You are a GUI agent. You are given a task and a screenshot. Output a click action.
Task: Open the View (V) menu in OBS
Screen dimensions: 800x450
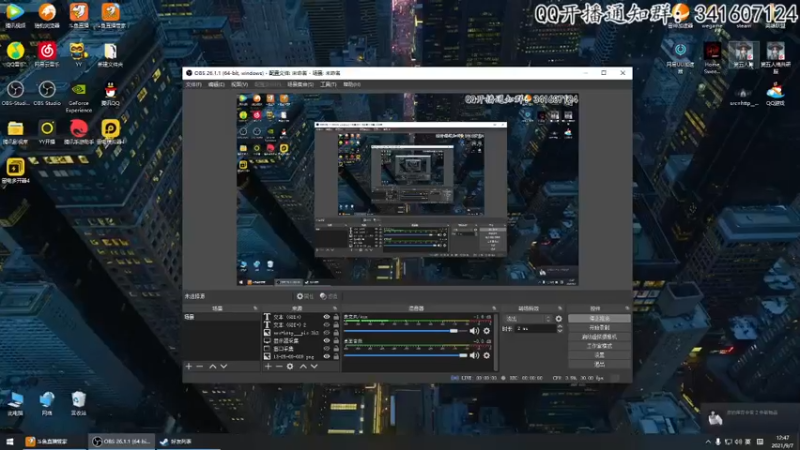pos(239,84)
